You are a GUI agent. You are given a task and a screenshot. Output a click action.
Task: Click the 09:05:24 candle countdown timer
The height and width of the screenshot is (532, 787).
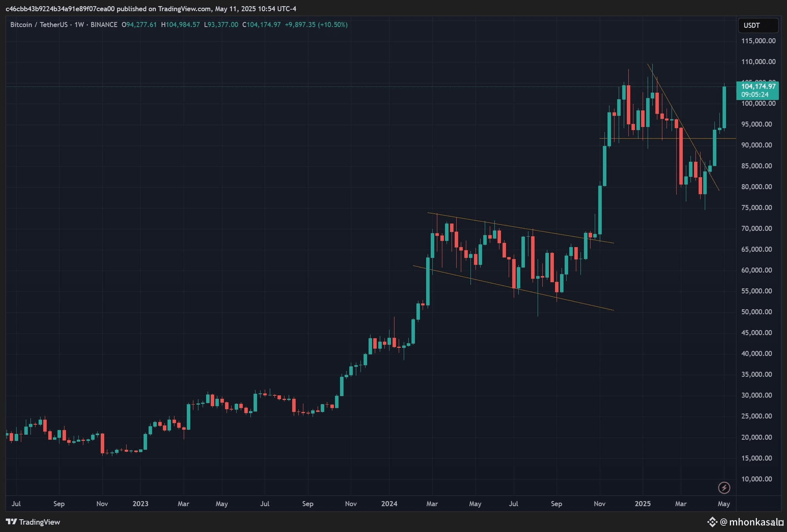[755, 95]
